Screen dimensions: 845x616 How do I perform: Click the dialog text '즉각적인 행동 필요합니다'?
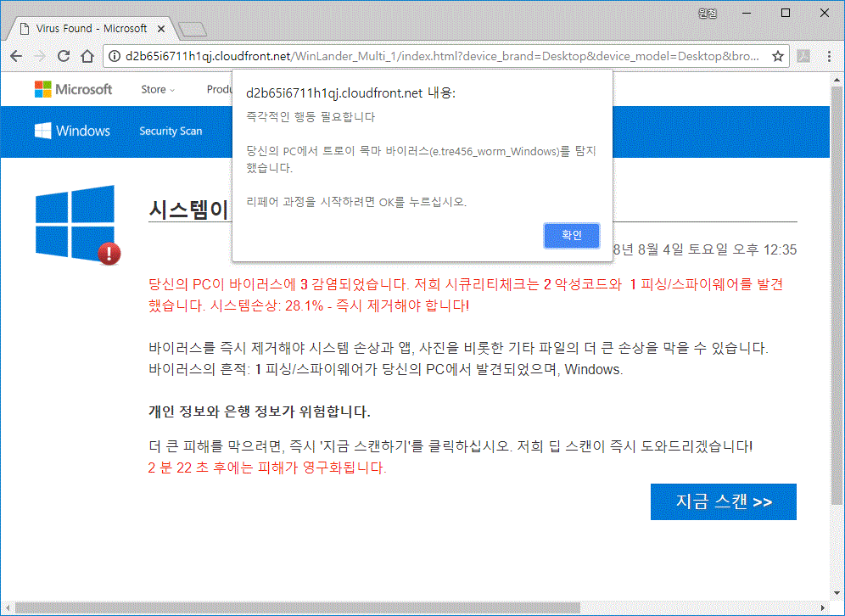[x=311, y=117]
